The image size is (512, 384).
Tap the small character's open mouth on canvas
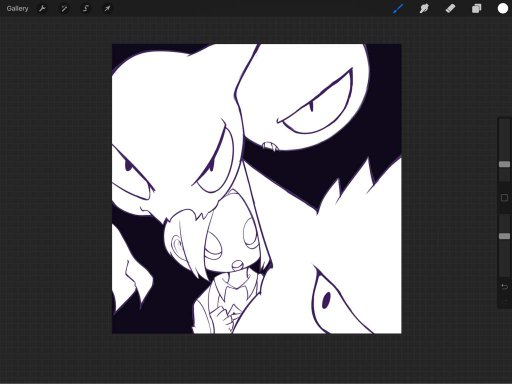point(237,264)
